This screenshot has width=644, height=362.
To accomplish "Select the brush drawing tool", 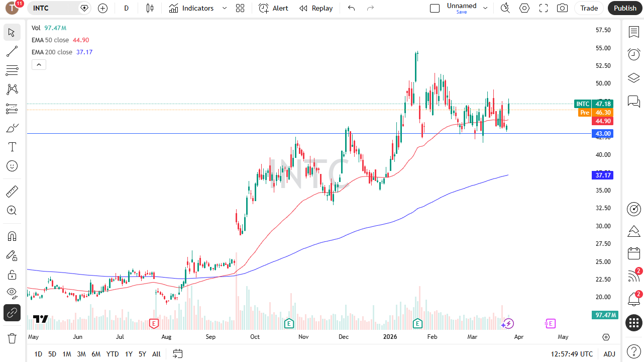I will pyautogui.click(x=12, y=128).
